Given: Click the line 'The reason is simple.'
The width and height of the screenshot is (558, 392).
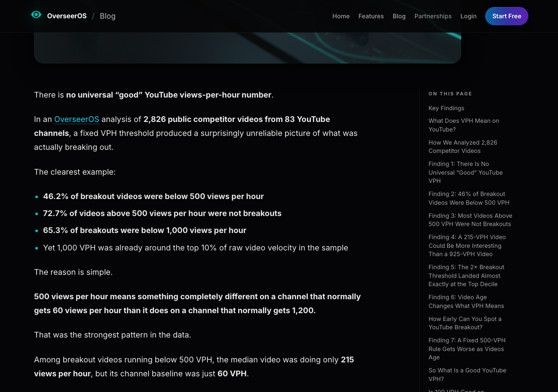Looking at the screenshot, I should (73, 272).
